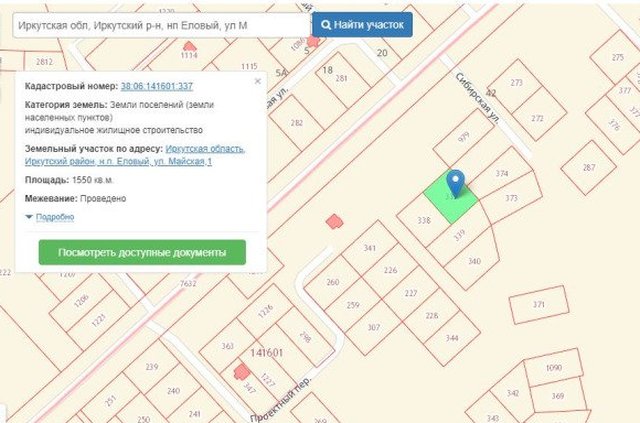This screenshot has height=423, width=640.
Task: Select parcel 369 on the map
Action: click(558, 396)
